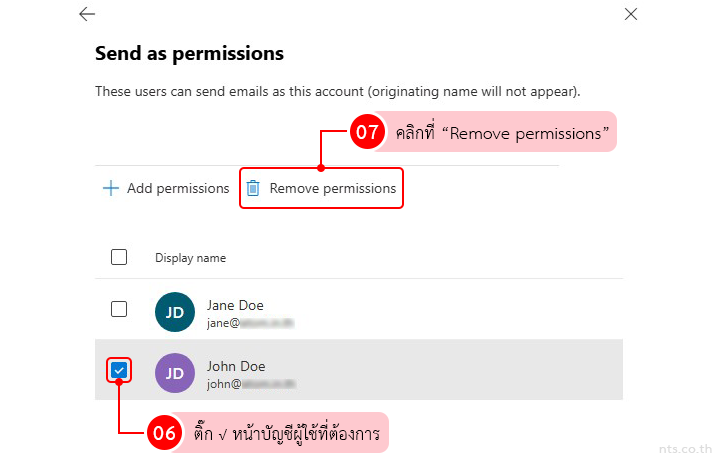
Task: Uncheck the John Doe checkbox
Action: (x=119, y=371)
